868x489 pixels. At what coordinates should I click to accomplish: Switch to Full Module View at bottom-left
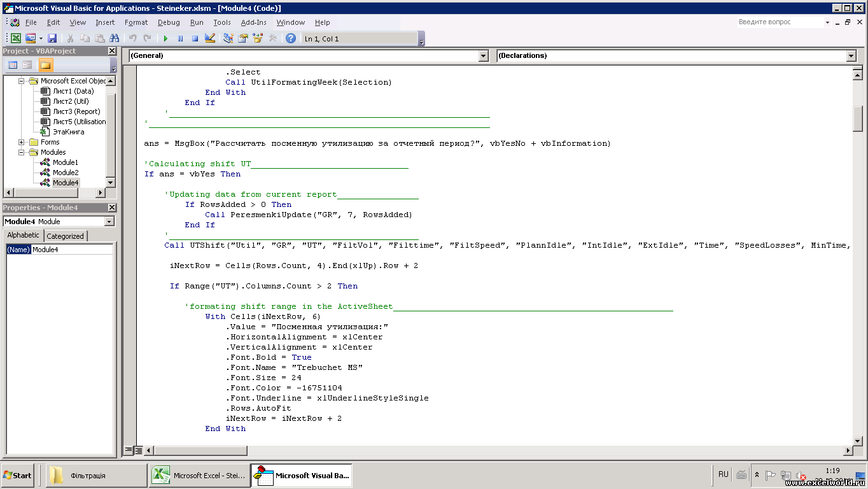point(138,450)
